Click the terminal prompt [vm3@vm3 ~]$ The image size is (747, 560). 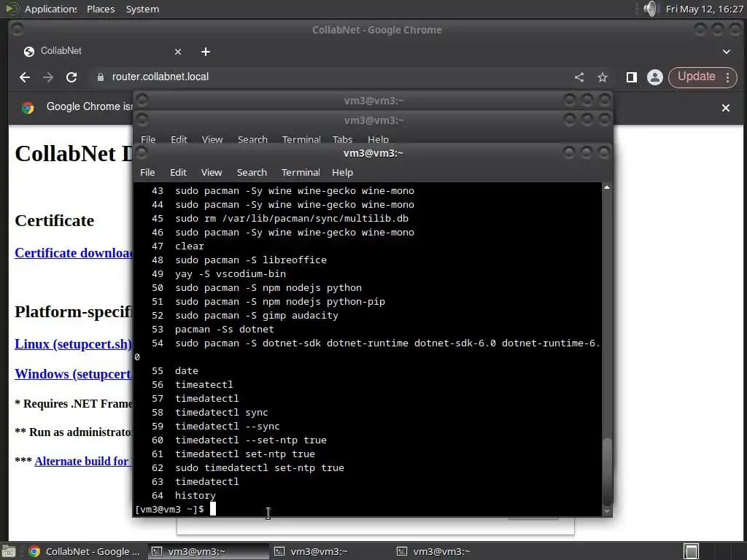(x=169, y=509)
